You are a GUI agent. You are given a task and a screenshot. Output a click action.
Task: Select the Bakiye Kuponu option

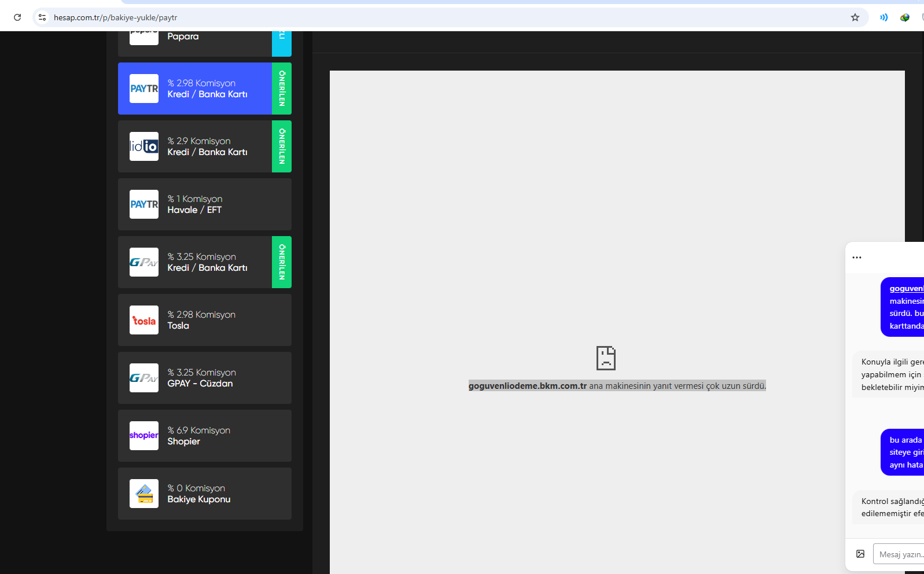point(205,494)
